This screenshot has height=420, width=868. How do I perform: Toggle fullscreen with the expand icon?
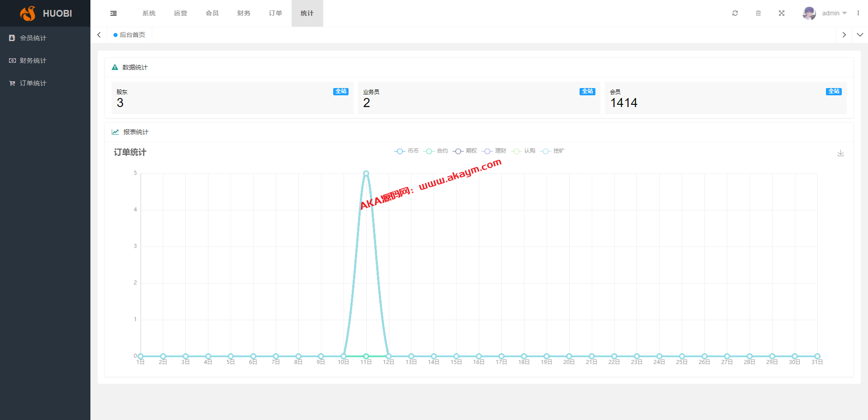tap(782, 14)
